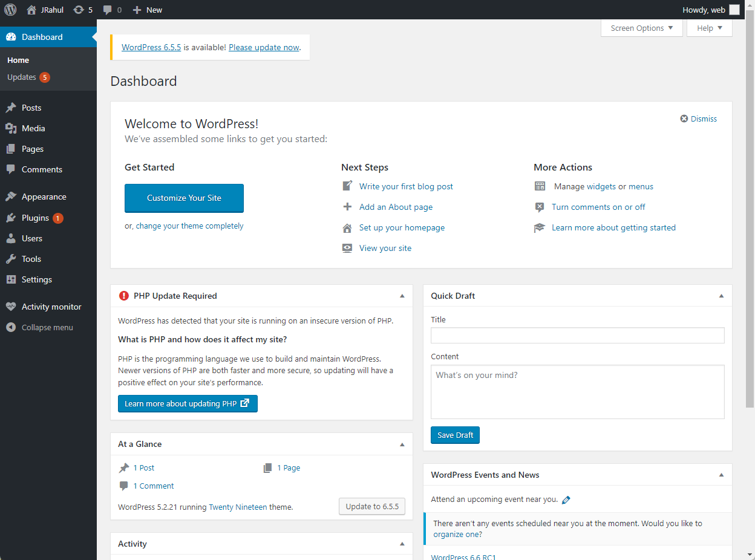The height and width of the screenshot is (560, 755).
Task: Click the Quick Draft Title field
Action: point(577,335)
